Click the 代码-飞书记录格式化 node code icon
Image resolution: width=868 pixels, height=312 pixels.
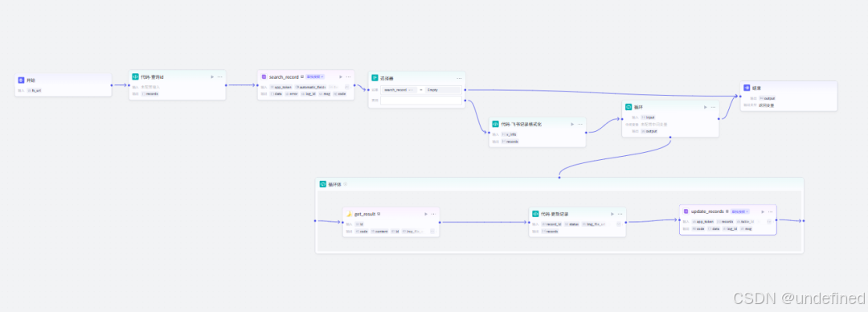[x=495, y=124]
